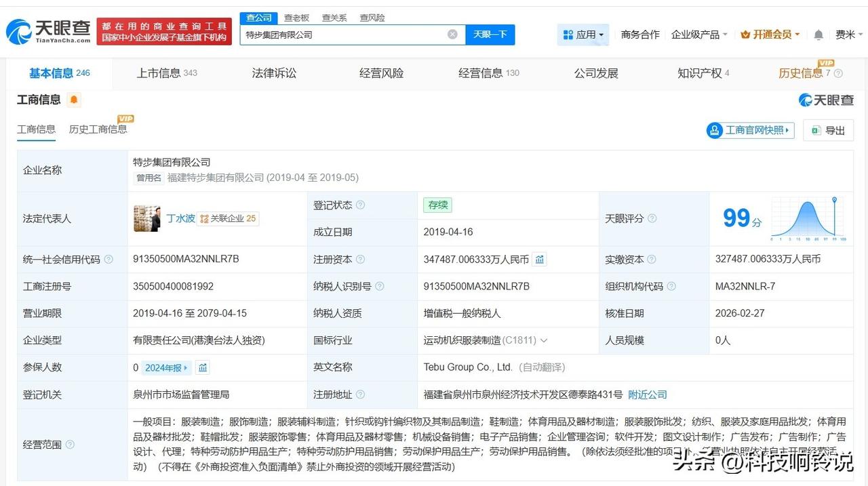Viewport: 868px width, 486px height.
Task: Click help icon next to 天眼评分
Action: (652, 218)
